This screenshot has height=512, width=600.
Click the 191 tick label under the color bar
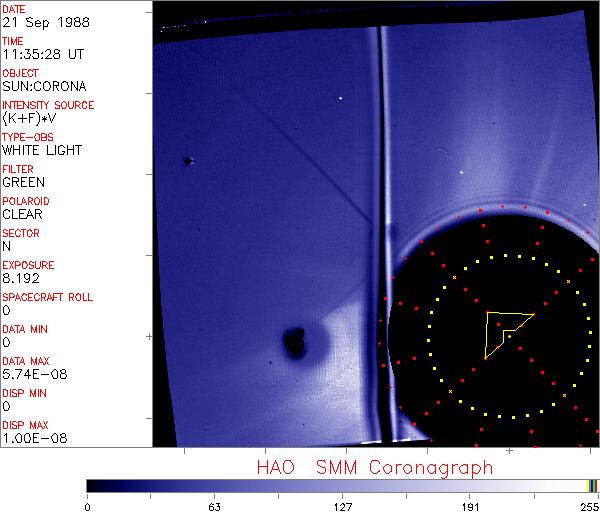point(470,505)
